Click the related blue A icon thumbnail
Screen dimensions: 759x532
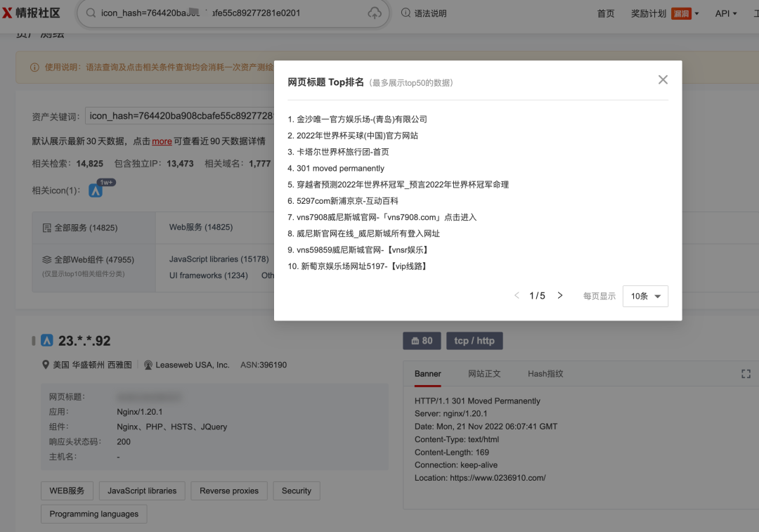(x=96, y=190)
